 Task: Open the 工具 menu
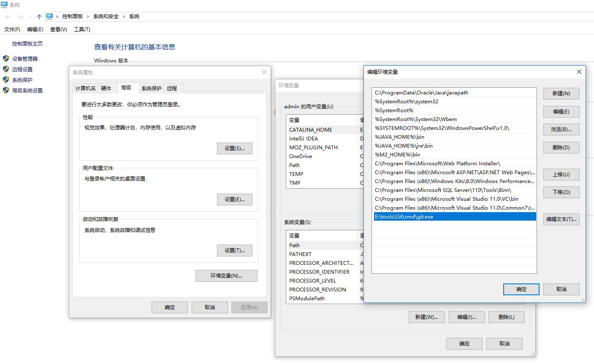click(x=81, y=29)
